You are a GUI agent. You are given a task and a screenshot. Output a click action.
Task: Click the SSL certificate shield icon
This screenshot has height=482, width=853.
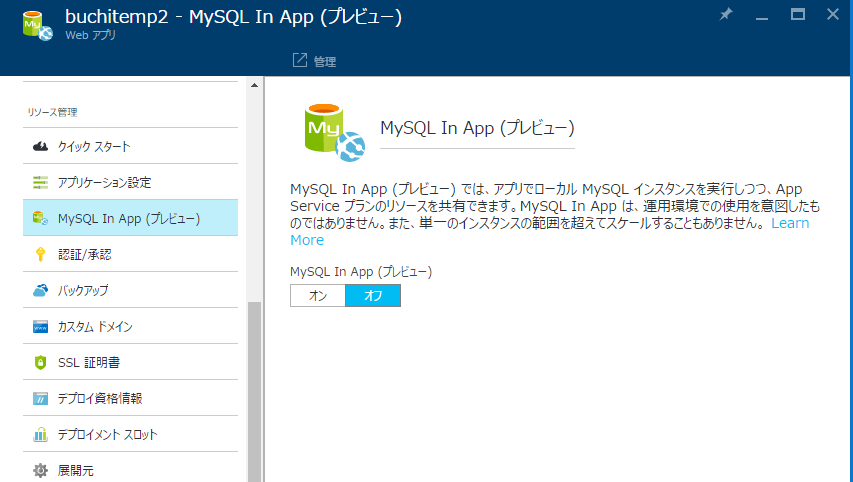(x=40, y=362)
